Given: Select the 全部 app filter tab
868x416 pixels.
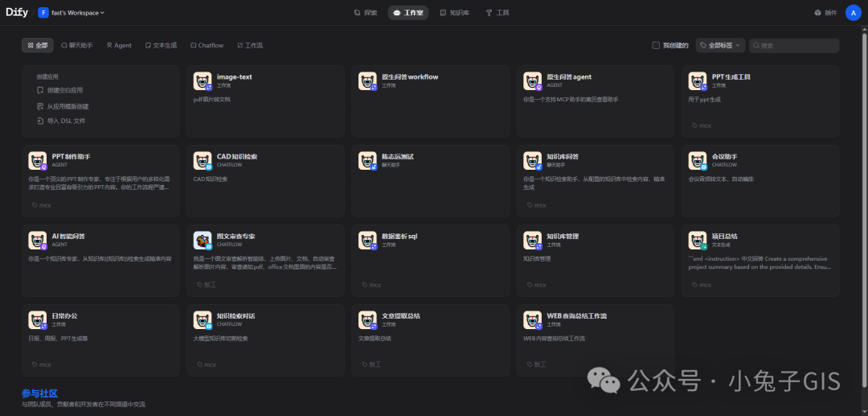Looking at the screenshot, I should click(38, 45).
